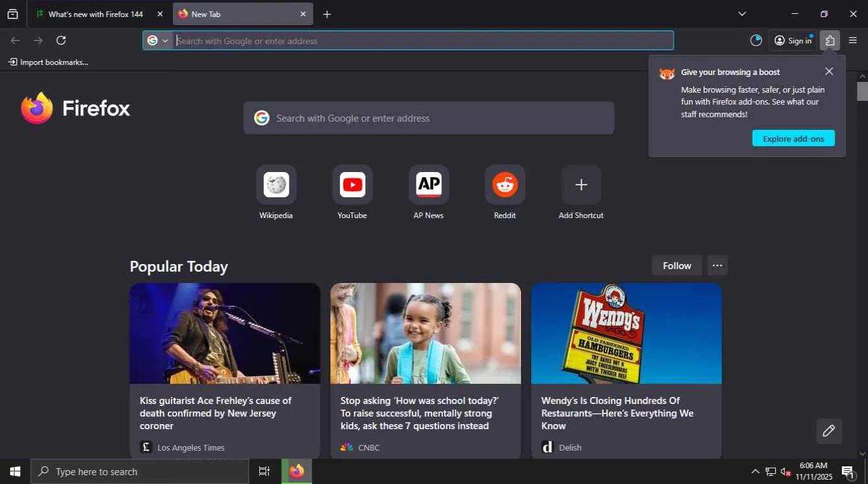The width and height of the screenshot is (868, 484).
Task: Click the Windows taskbar search box
Action: click(x=140, y=471)
